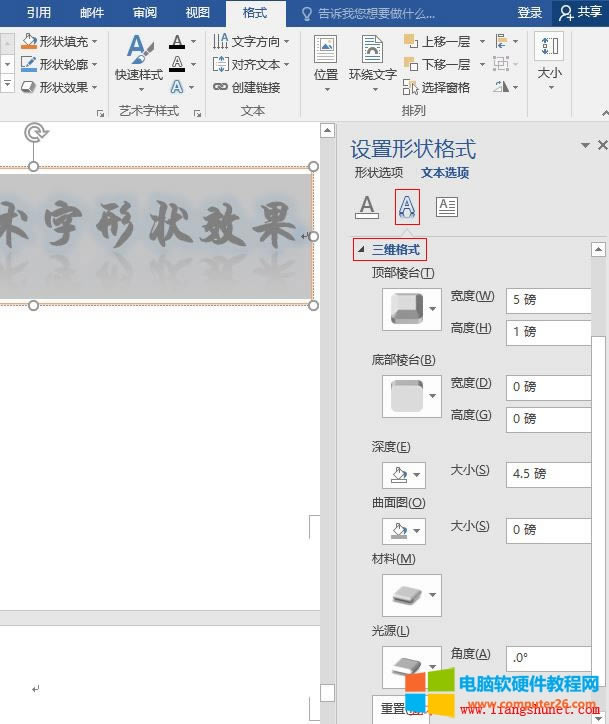Close the 设置形状格式 pane
Screen dimensions: 609x724
(602, 146)
